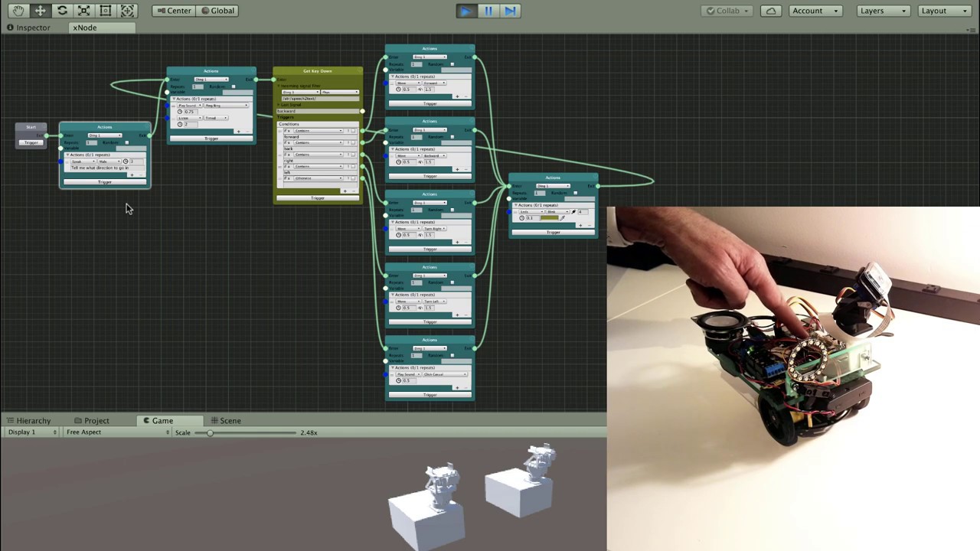Toggle the Global handle rotation button
The width and height of the screenshot is (980, 551).
coord(218,11)
